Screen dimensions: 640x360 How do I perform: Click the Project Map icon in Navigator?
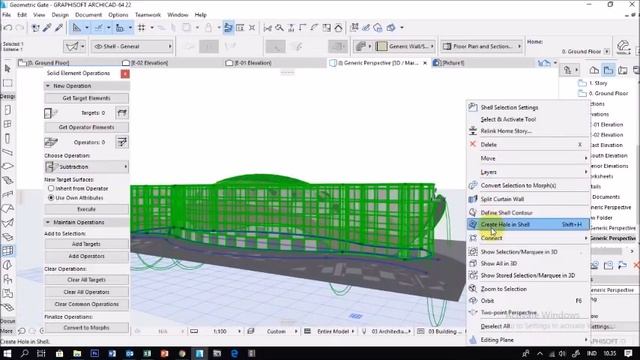(594, 70)
